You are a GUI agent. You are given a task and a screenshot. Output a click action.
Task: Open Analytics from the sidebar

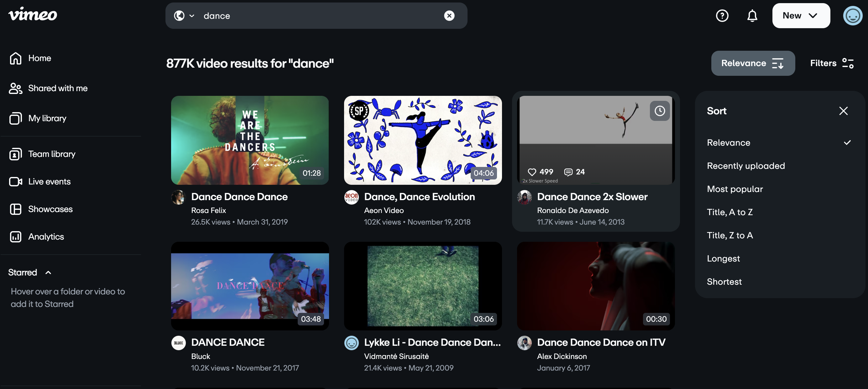[46, 237]
